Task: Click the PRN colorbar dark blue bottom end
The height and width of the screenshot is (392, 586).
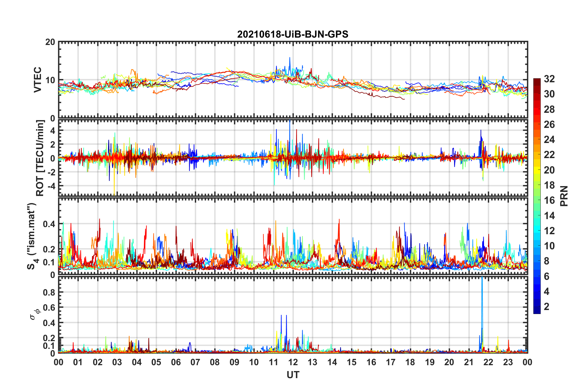Action: 537,311
